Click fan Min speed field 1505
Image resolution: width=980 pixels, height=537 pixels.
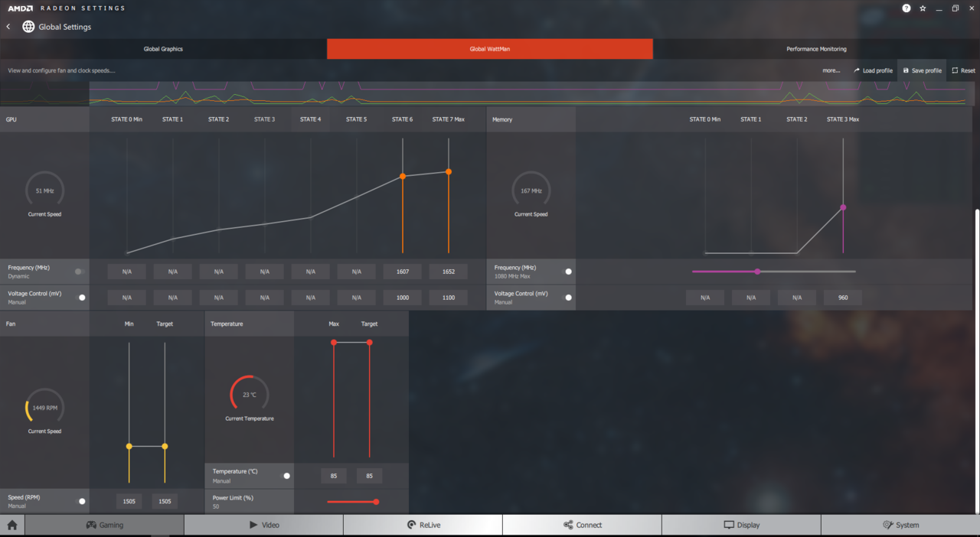click(x=129, y=502)
